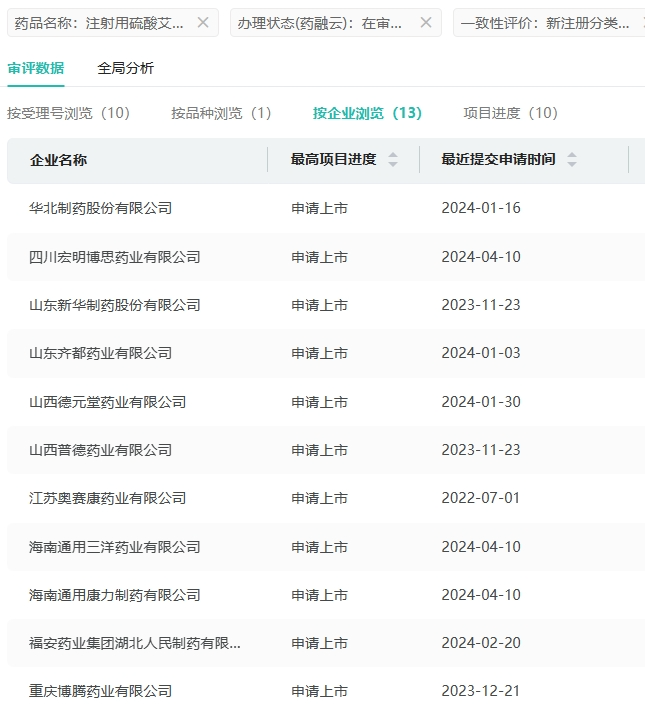Click 申请上市 in 华北制药 row
This screenshot has height=711, width=645.
pos(319,208)
